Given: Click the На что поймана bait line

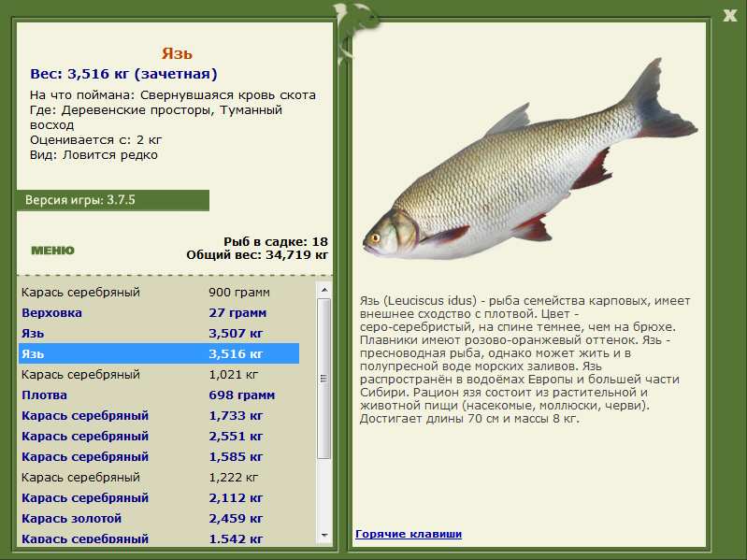Looking at the screenshot, I should tap(172, 94).
